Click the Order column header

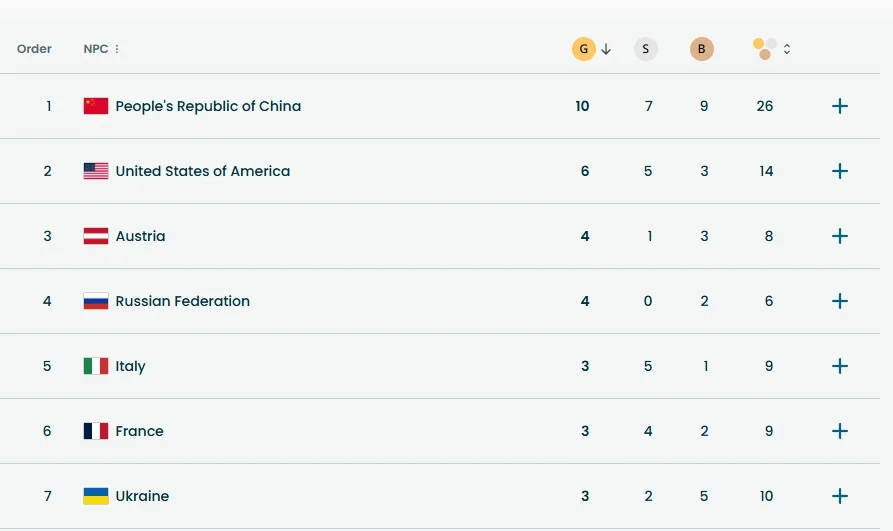tap(34, 49)
